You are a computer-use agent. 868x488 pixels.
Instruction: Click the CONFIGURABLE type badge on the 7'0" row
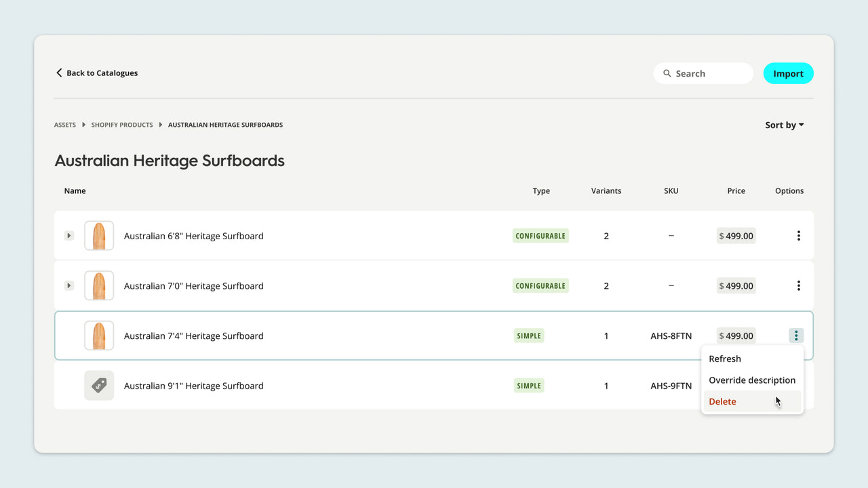[x=540, y=285]
